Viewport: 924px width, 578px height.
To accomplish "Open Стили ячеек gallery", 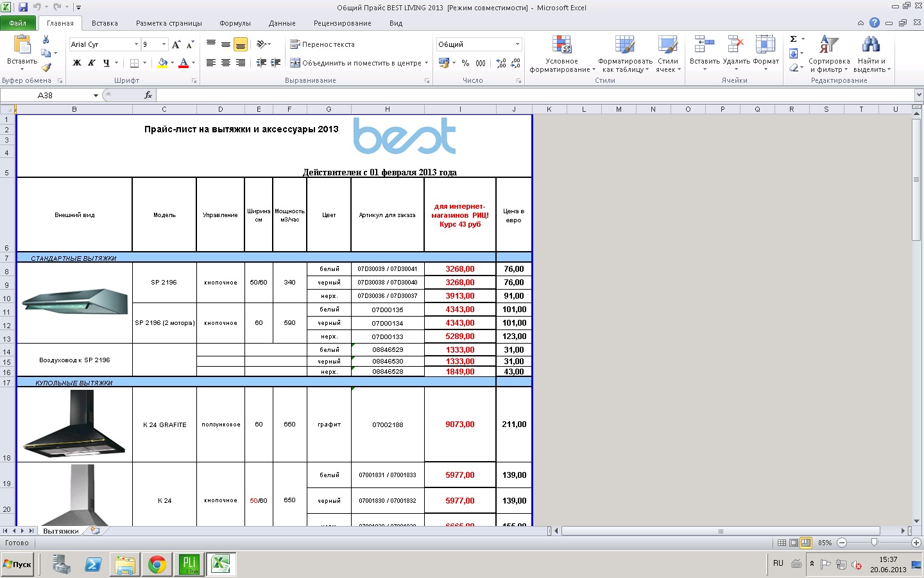I will (668, 54).
